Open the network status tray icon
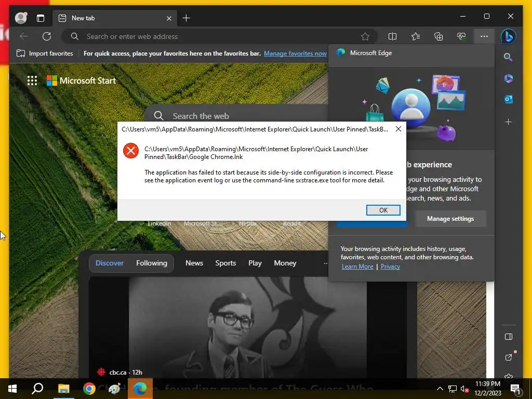The width and height of the screenshot is (532, 399). click(453, 389)
